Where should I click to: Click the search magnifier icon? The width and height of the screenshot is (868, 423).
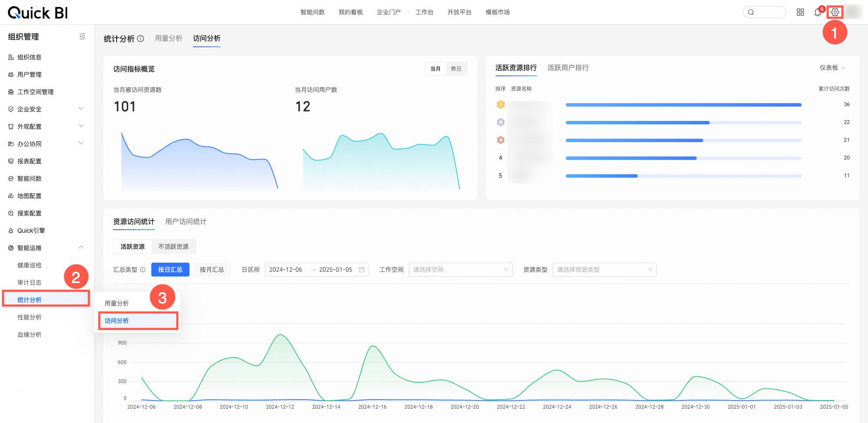click(x=751, y=12)
